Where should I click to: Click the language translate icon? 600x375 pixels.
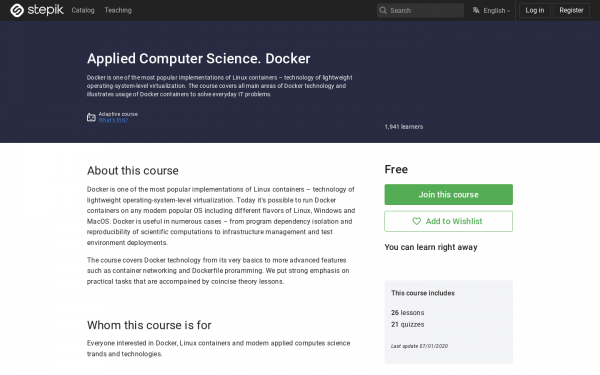click(476, 10)
